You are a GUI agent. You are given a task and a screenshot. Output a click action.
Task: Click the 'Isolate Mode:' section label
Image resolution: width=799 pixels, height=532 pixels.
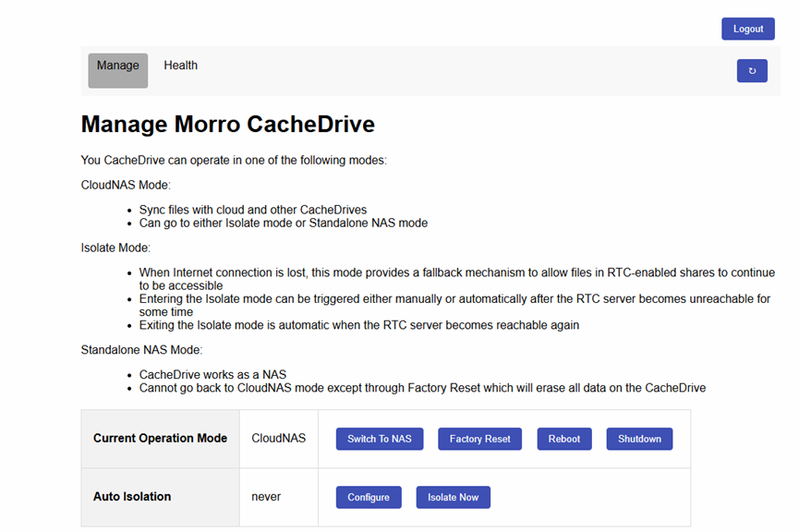click(115, 248)
